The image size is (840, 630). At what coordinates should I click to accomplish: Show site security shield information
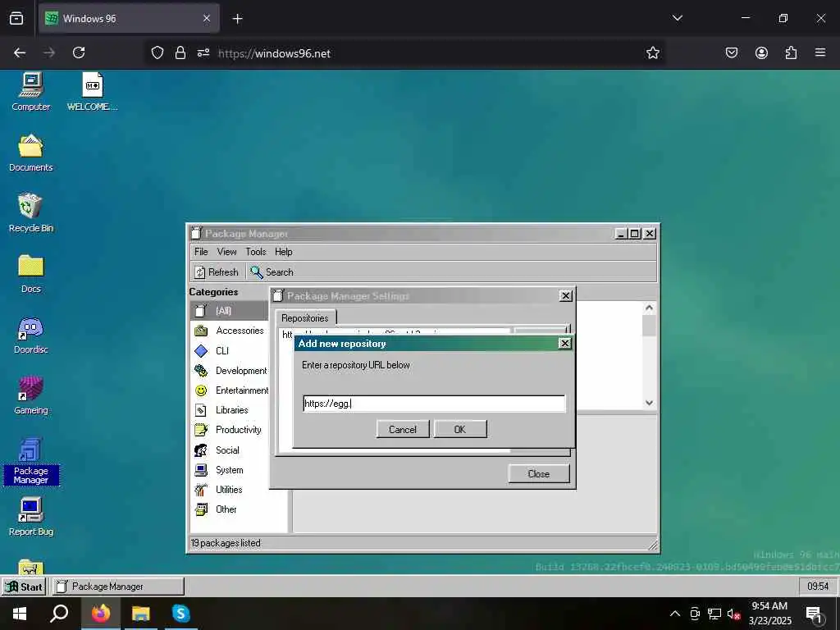tap(157, 52)
